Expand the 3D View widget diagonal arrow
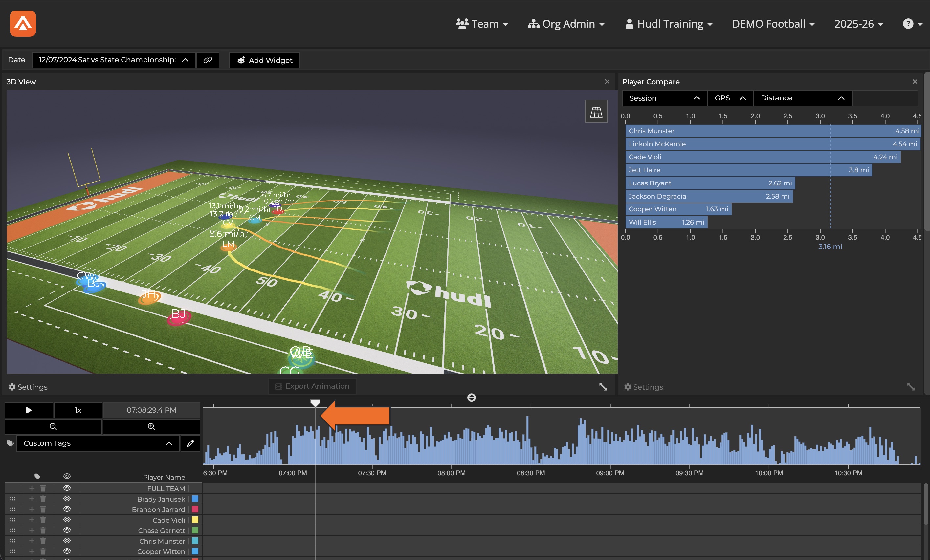The width and height of the screenshot is (930, 560). (x=603, y=386)
